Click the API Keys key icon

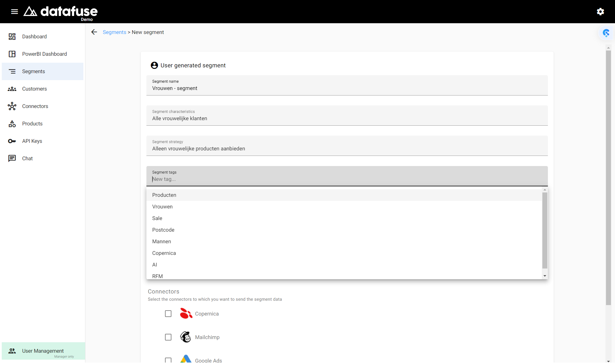[12, 141]
